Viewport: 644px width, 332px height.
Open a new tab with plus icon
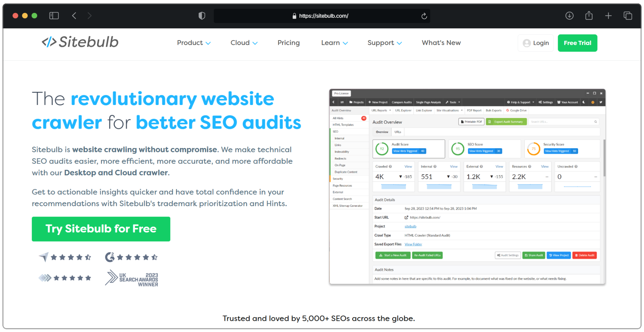click(x=608, y=16)
